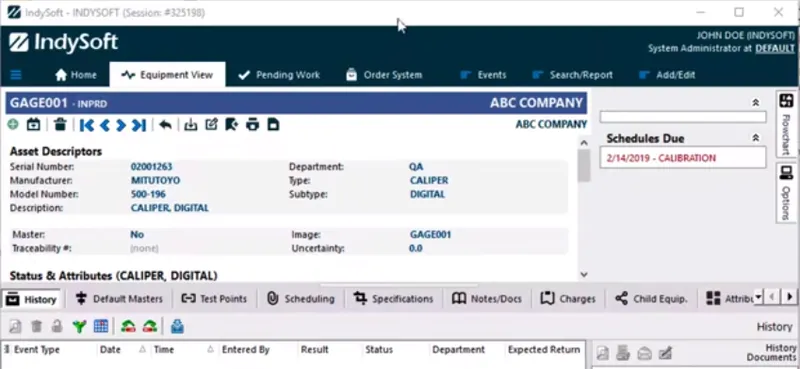This screenshot has height=369, width=800.
Task: Click the greyed padlock icon in History toolbar
Action: (57, 327)
